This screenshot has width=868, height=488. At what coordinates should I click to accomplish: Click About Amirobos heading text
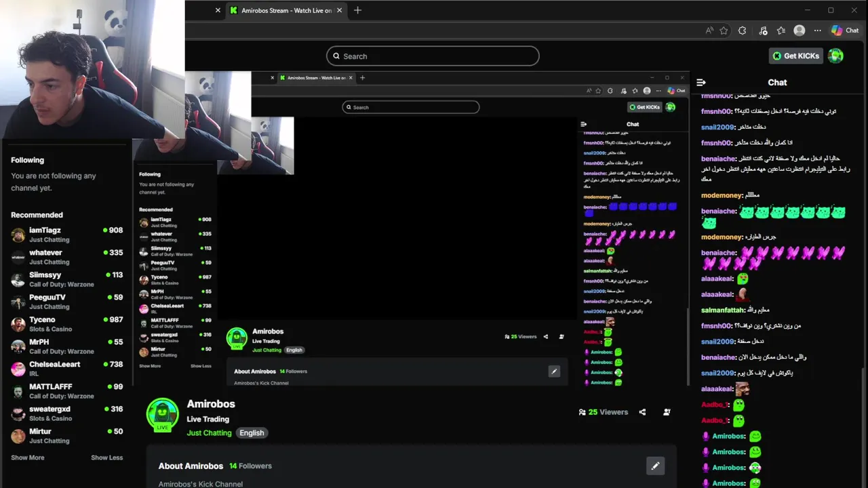click(191, 466)
